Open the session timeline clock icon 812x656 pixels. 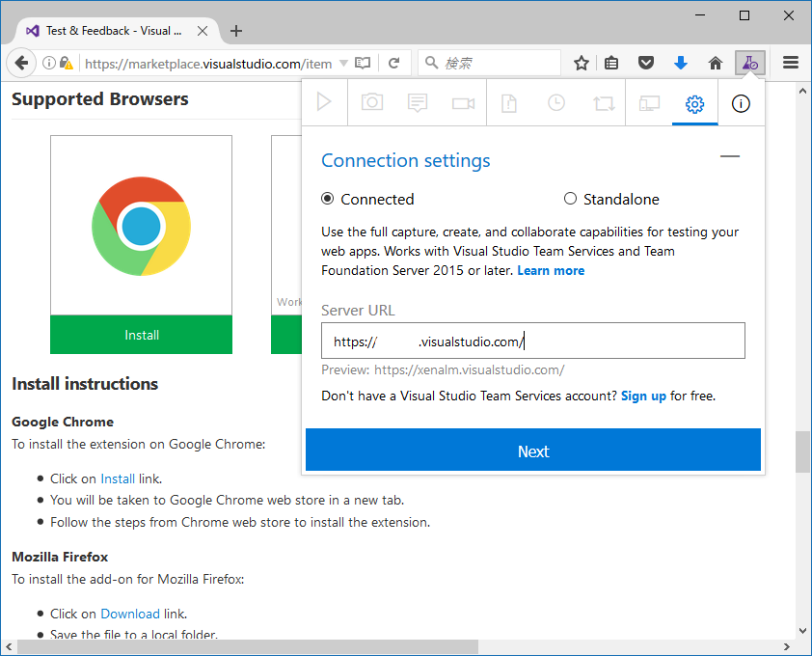(556, 102)
